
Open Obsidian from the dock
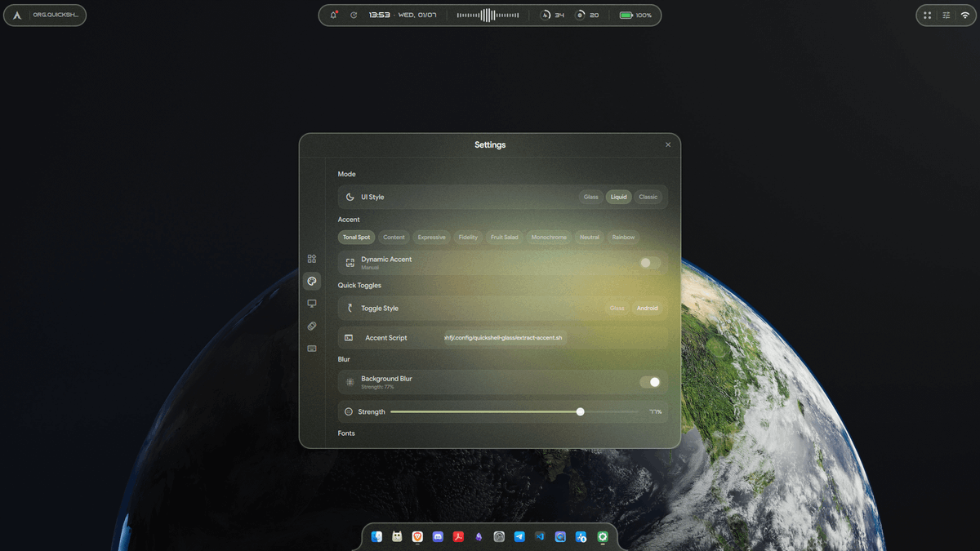point(479,536)
